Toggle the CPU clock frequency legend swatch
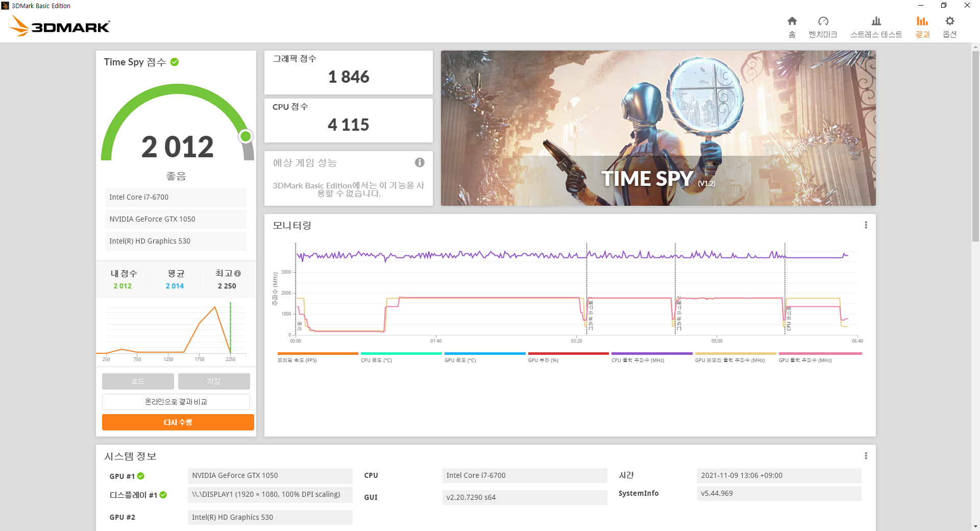The width and height of the screenshot is (980, 531). (652, 353)
